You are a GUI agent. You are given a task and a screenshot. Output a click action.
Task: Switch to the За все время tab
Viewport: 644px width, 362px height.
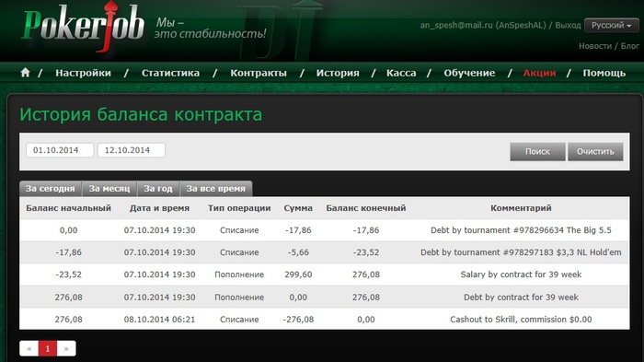(x=216, y=189)
